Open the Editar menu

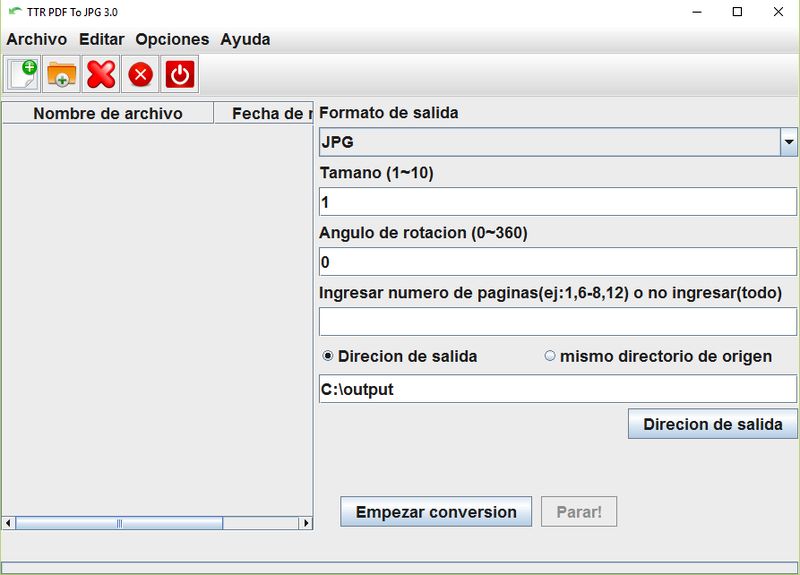click(x=102, y=39)
